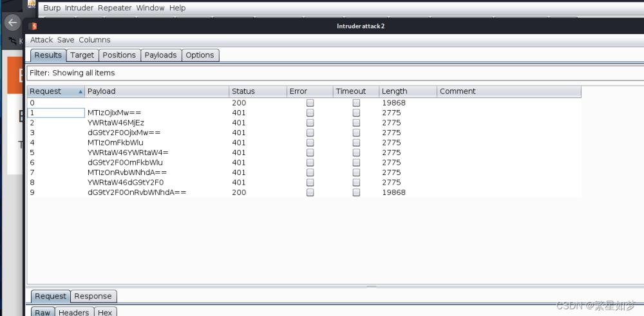Select the row with payload YWRtaW46YWRtaW4=

tap(304, 153)
